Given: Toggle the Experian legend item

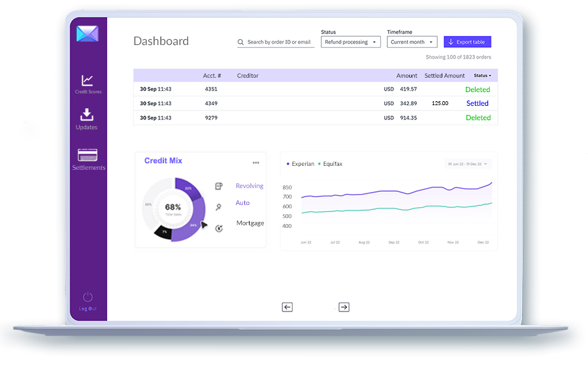Looking at the screenshot, I should [x=301, y=164].
